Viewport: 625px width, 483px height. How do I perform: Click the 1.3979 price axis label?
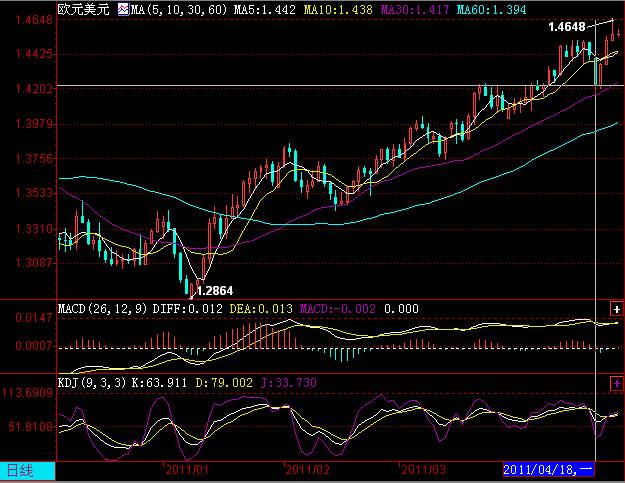pyautogui.click(x=34, y=124)
